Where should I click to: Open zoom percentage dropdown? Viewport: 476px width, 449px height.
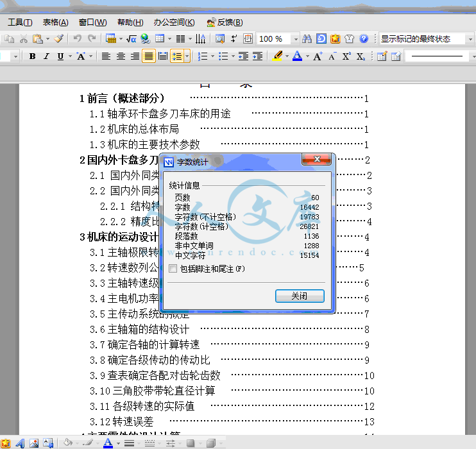pos(296,39)
